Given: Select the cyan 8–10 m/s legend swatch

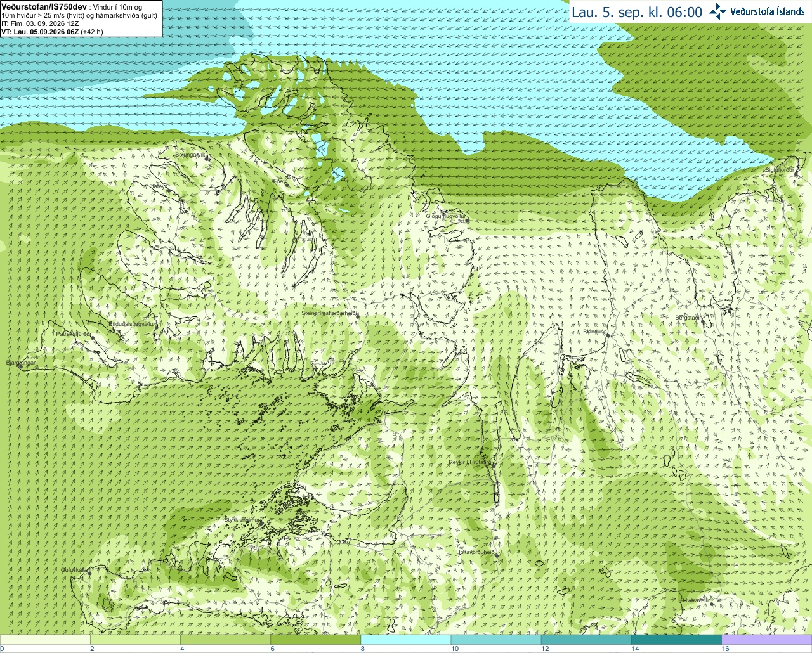Looking at the screenshot, I should [405, 640].
